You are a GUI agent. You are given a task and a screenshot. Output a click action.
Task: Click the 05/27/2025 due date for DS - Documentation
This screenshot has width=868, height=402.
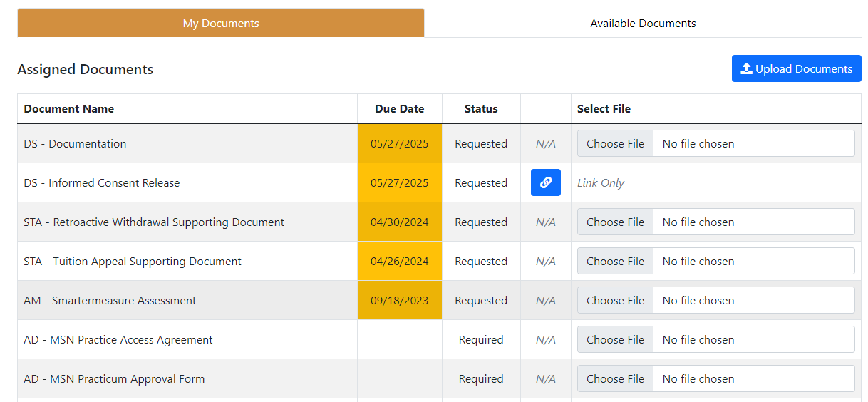point(399,144)
